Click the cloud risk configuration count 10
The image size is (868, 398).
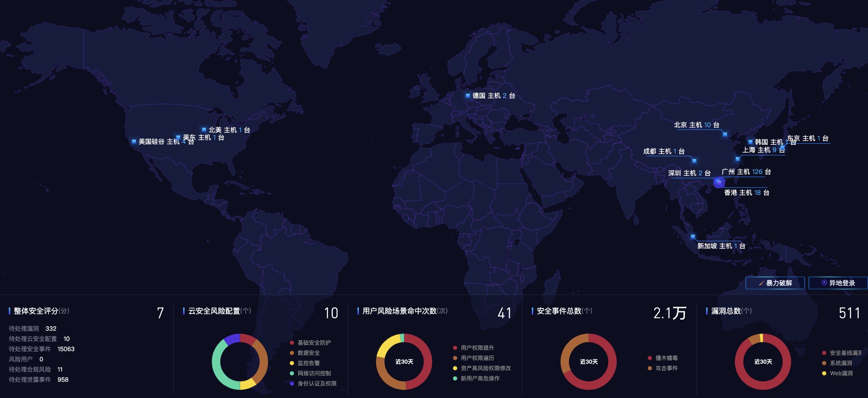[x=331, y=313]
